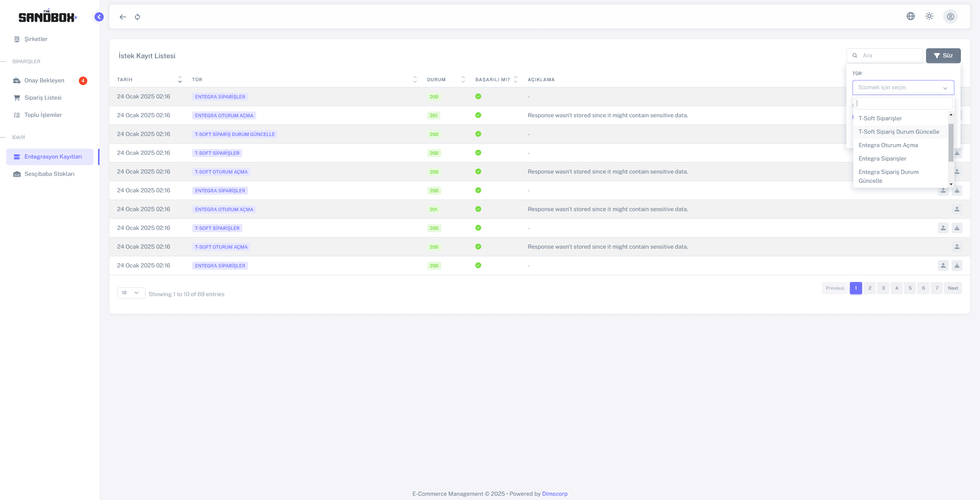Click the back arrow icon
This screenshot has width=980, height=500.
[122, 17]
